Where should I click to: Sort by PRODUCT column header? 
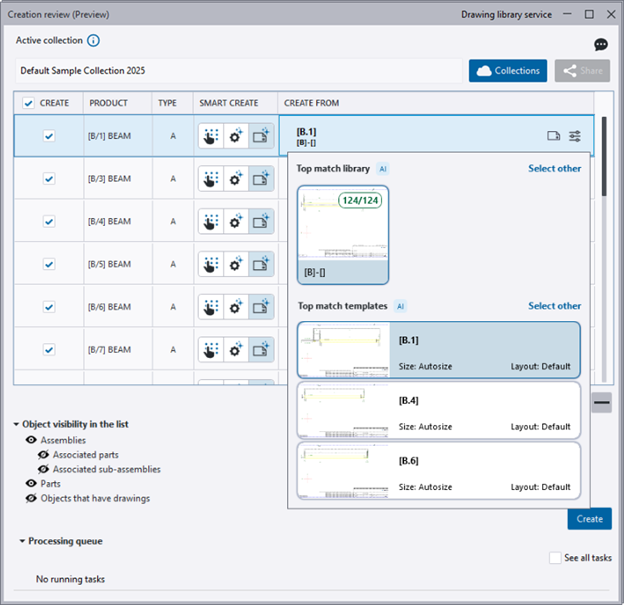[x=108, y=103]
